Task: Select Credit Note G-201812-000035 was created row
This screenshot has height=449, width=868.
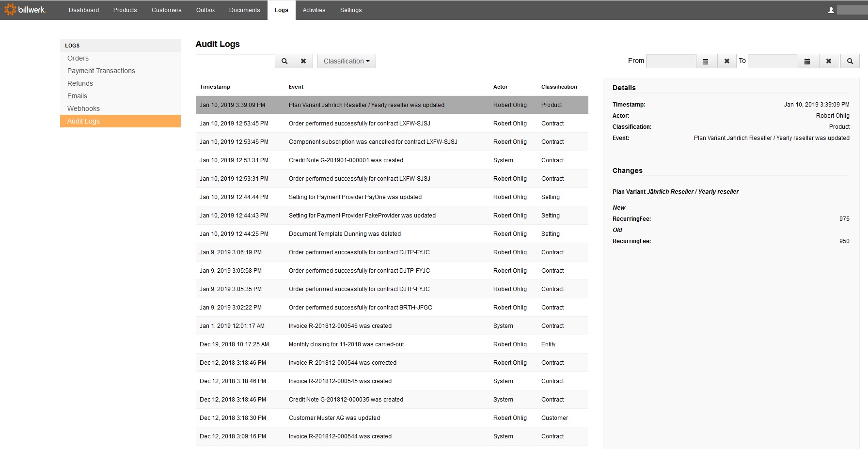Action: coord(392,400)
